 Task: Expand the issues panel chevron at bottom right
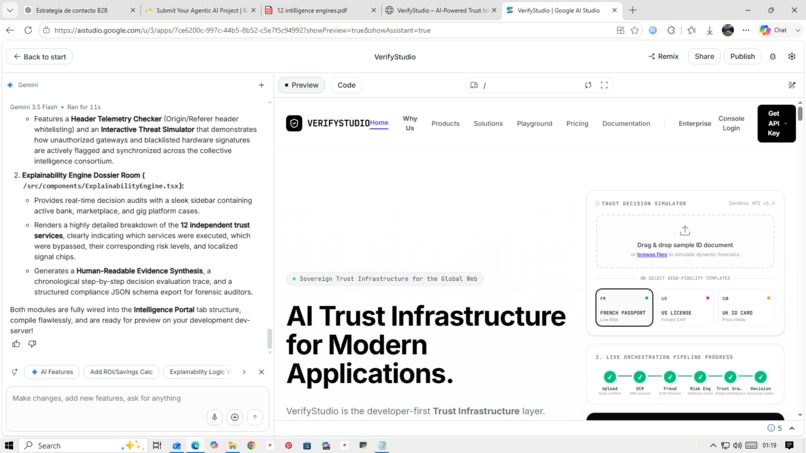(x=792, y=428)
